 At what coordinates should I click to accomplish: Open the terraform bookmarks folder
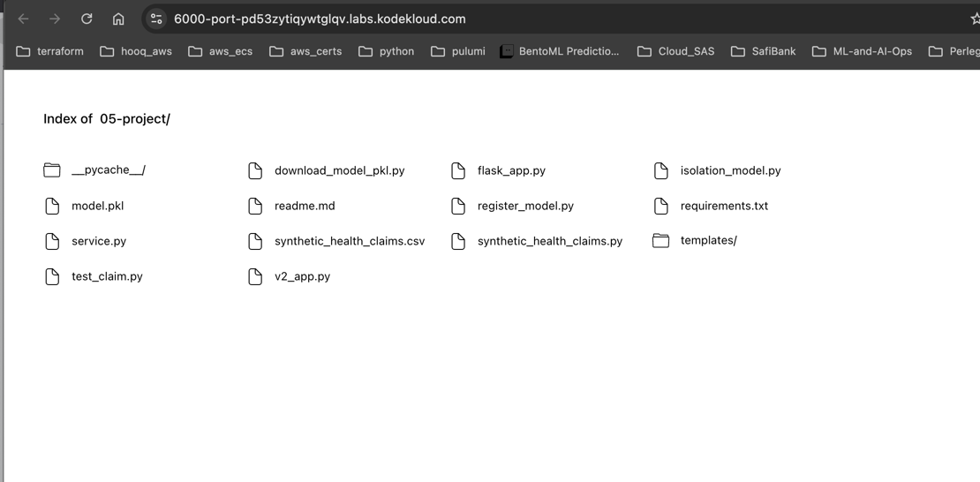49,51
